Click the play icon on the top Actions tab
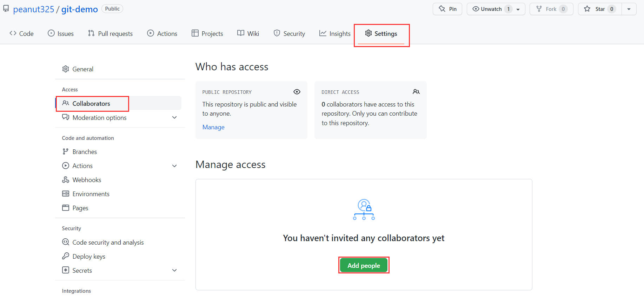 point(151,33)
